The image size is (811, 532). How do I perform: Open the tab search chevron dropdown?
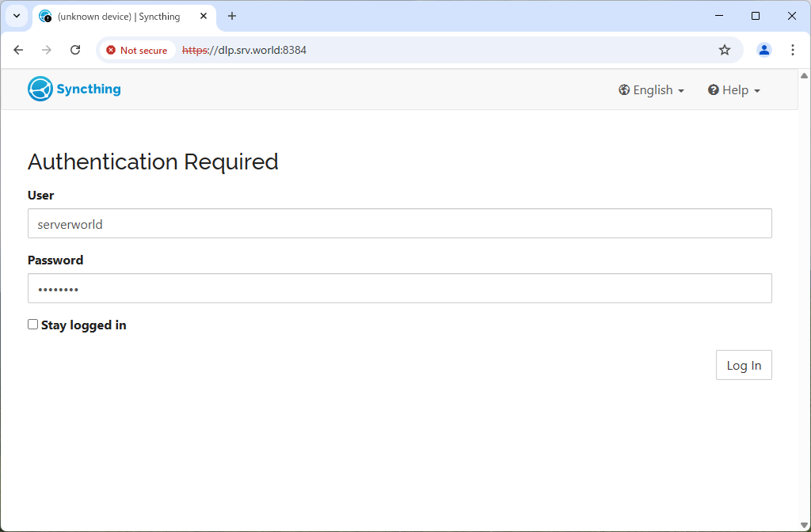click(x=17, y=16)
